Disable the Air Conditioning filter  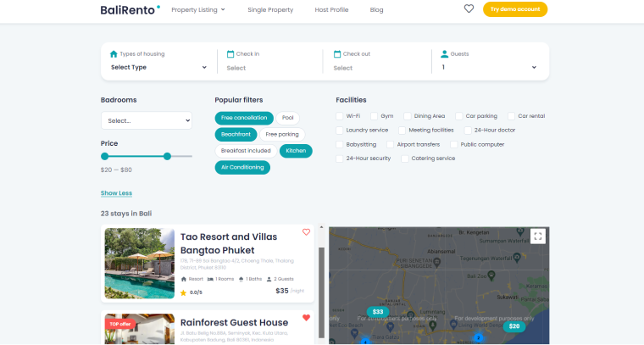tap(242, 168)
